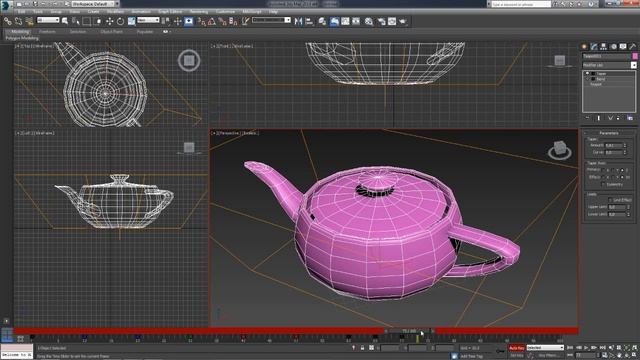Toggle the Bend modifier lightbulb in stack

587,79
